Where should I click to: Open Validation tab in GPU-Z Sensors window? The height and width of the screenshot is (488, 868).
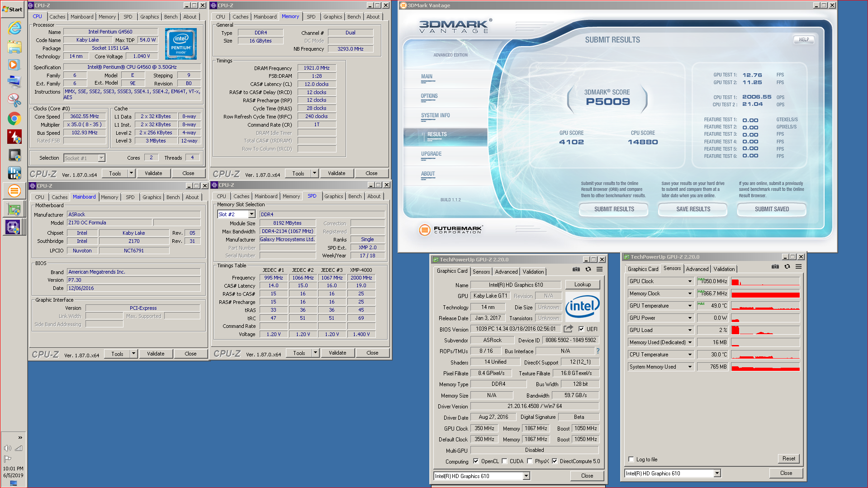[724, 269]
